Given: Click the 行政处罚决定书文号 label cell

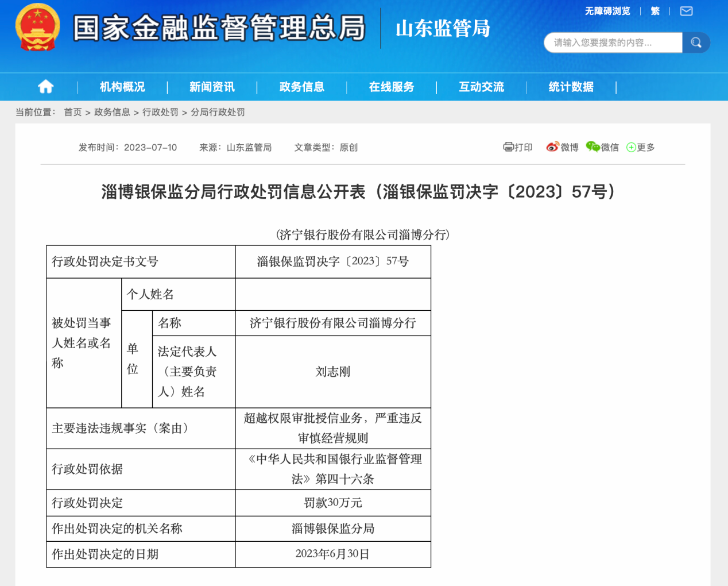Looking at the screenshot, I should tap(141, 262).
